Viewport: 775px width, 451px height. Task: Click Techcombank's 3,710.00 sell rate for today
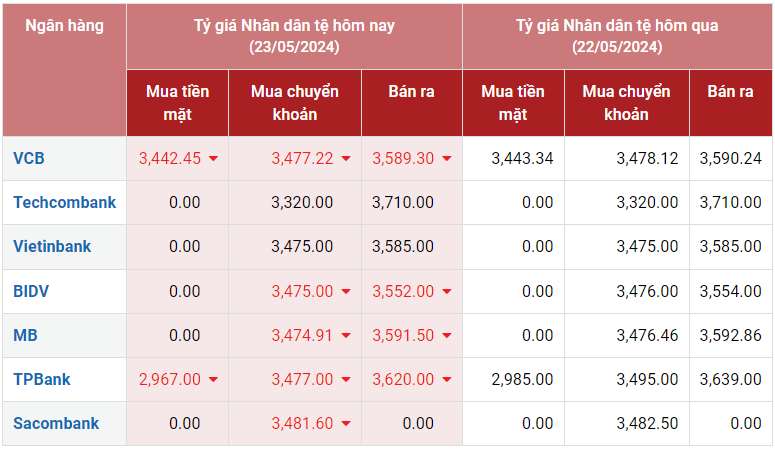pyautogui.click(x=402, y=202)
